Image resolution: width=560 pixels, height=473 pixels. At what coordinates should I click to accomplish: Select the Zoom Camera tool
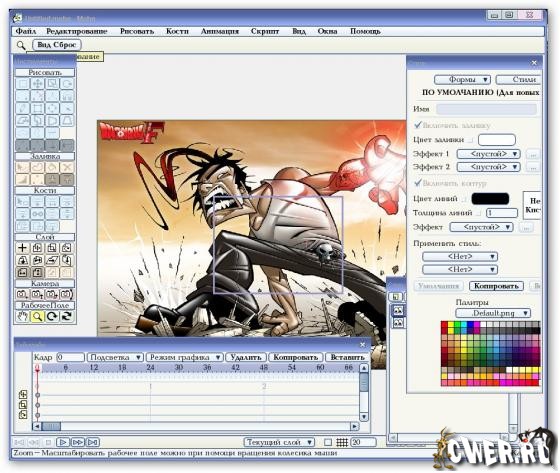tap(38, 294)
